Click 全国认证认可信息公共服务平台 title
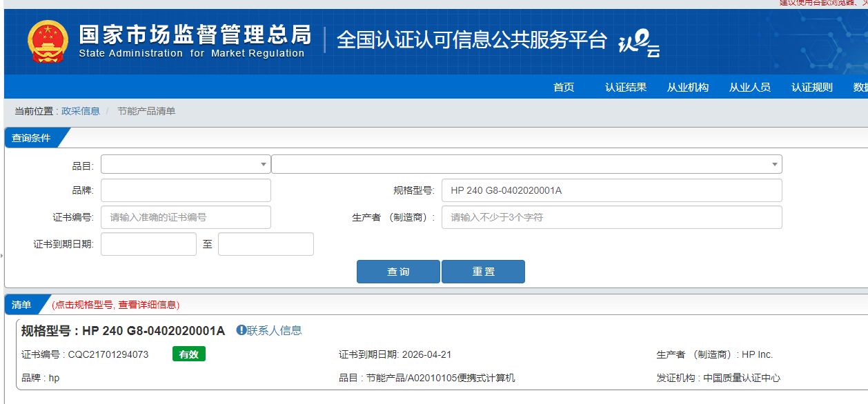 [x=472, y=40]
